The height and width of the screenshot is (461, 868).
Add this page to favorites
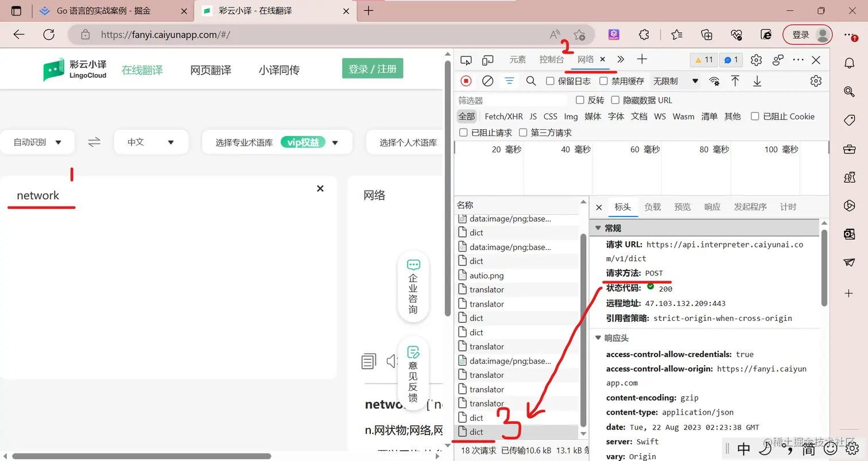click(580, 34)
